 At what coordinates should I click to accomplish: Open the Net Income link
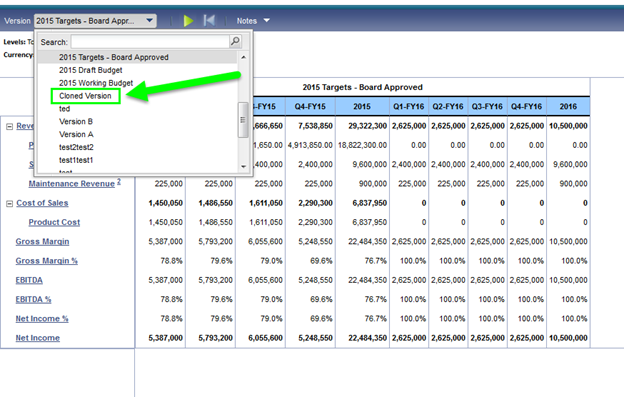pyautogui.click(x=38, y=338)
